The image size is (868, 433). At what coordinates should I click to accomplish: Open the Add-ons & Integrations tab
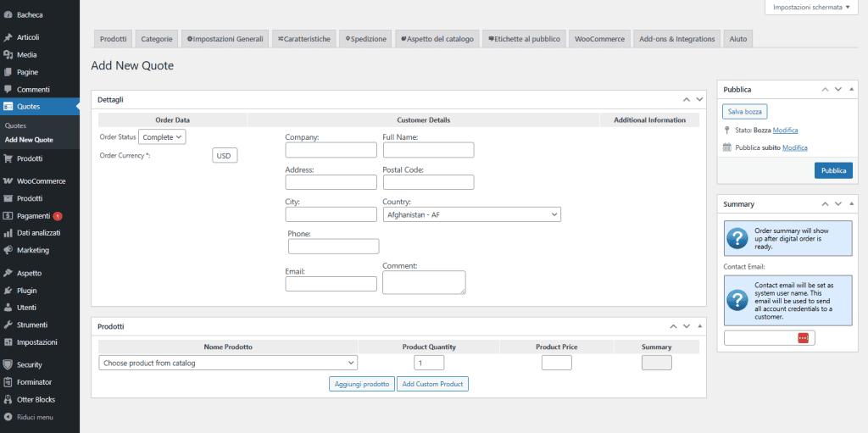677,39
